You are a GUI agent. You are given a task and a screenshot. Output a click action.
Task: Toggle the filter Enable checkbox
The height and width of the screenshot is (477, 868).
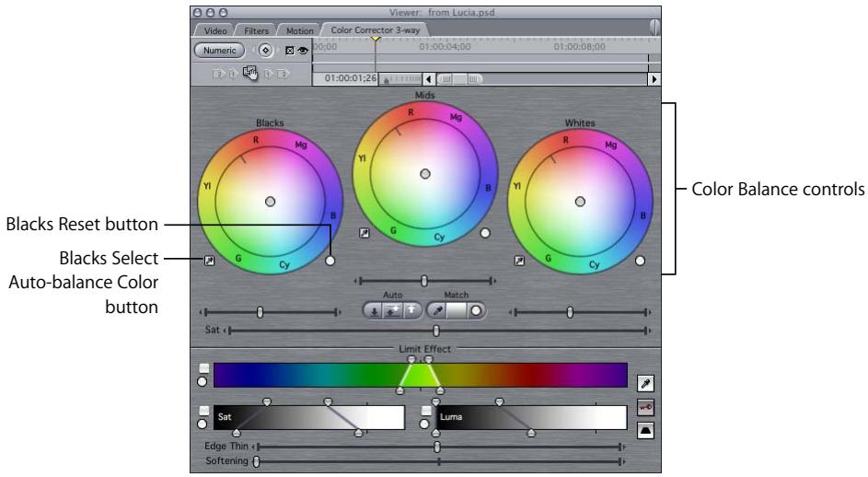[290, 51]
